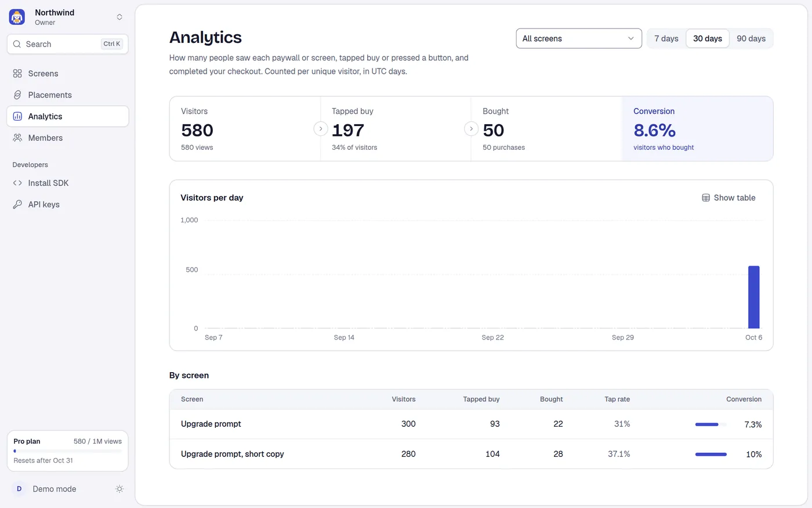Screen dimensions: 812x508
Task: Click the "Upgrade prompt, short copy" row name
Action: point(233,454)
